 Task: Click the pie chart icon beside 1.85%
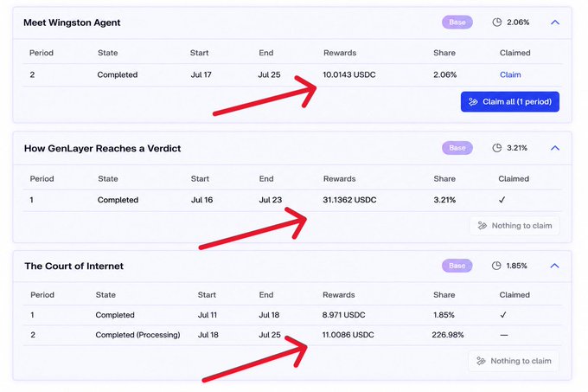point(496,266)
